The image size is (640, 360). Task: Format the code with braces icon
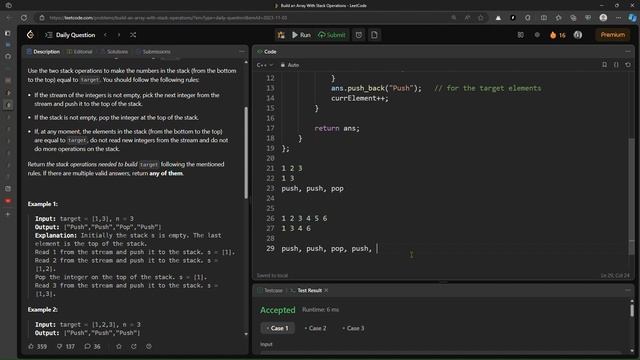click(x=616, y=65)
